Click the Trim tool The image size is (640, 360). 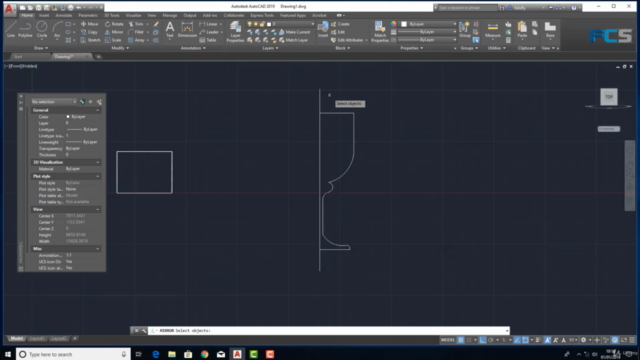pyautogui.click(x=136, y=24)
